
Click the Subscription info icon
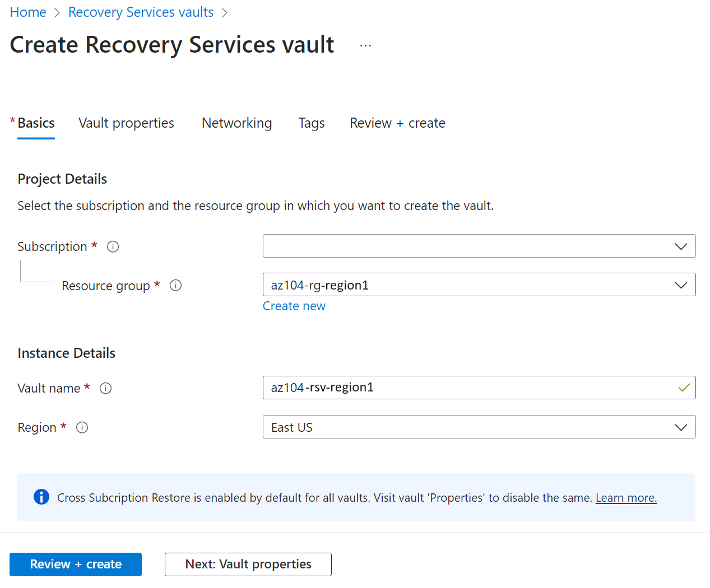pos(113,246)
